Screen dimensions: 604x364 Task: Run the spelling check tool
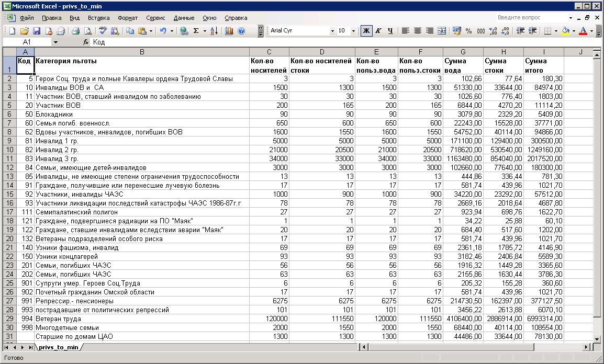tap(103, 31)
